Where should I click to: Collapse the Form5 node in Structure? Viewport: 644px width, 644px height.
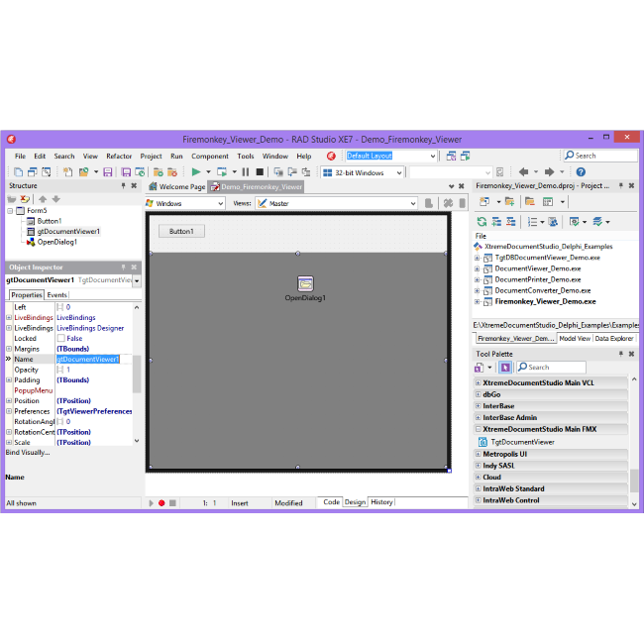tap(10, 211)
